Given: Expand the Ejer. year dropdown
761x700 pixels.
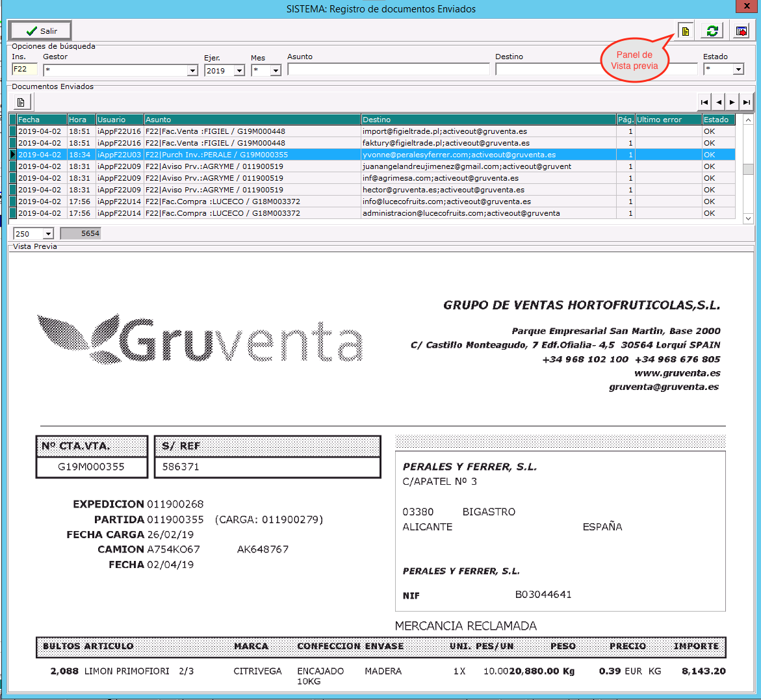Looking at the screenshot, I should click(239, 70).
